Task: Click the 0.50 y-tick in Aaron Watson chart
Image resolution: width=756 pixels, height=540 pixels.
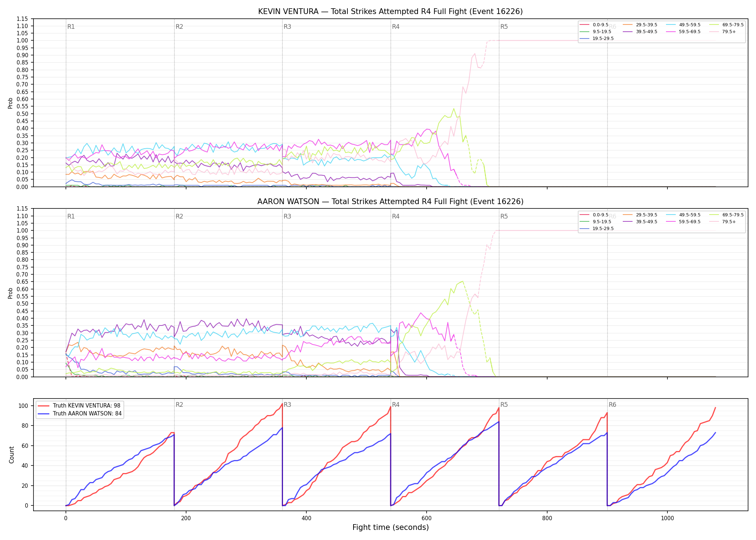Action: pos(22,304)
